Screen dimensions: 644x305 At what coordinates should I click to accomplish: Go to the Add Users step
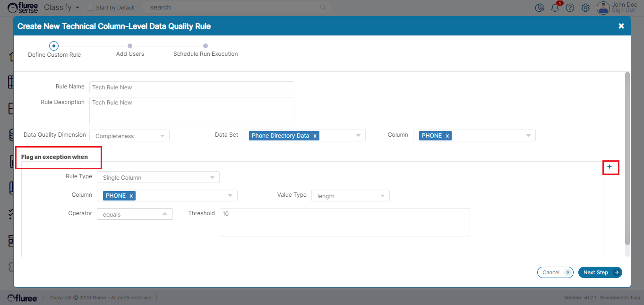(130, 46)
